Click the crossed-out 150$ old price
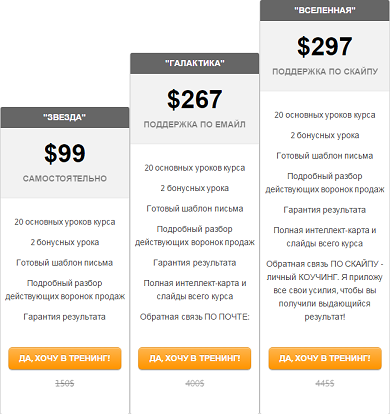390x414 pixels. 65,383
